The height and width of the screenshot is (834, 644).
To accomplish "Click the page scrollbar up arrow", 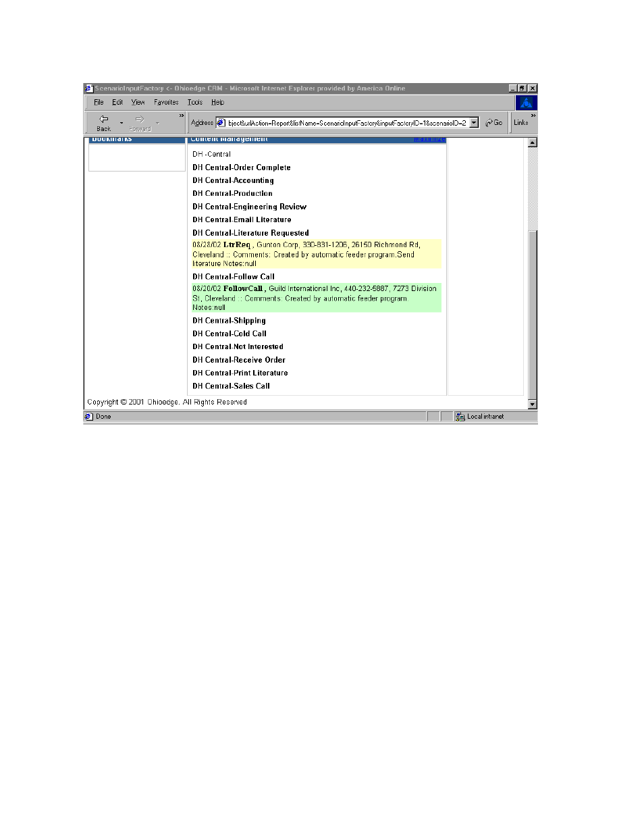I will 533,142.
